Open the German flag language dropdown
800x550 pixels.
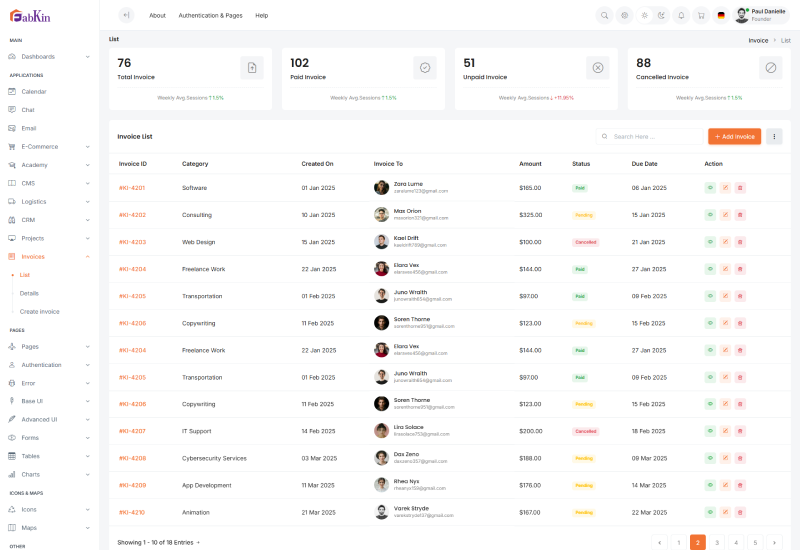[x=721, y=15]
